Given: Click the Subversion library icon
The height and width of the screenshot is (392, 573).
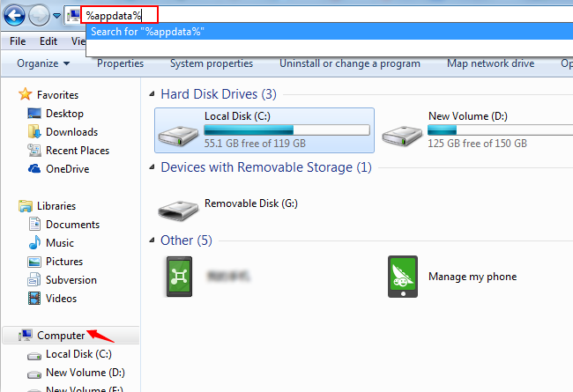Looking at the screenshot, I should [x=34, y=279].
